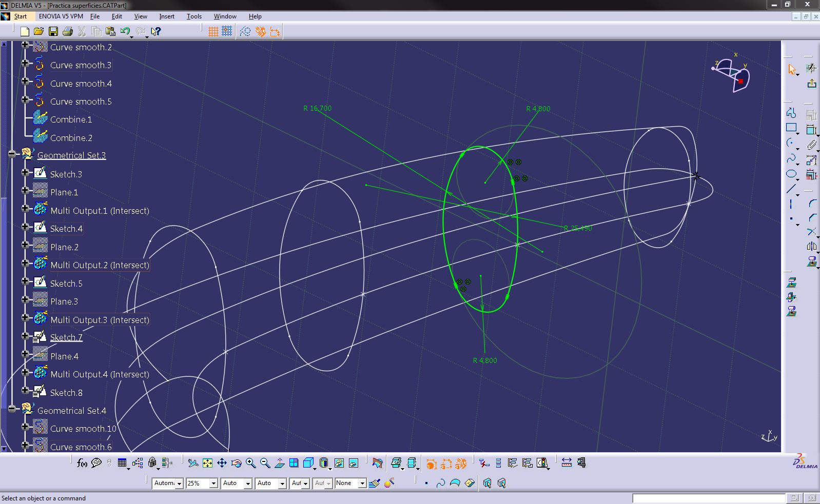Image resolution: width=820 pixels, height=504 pixels.
Task: Click the Pan view icon
Action: tap(222, 463)
